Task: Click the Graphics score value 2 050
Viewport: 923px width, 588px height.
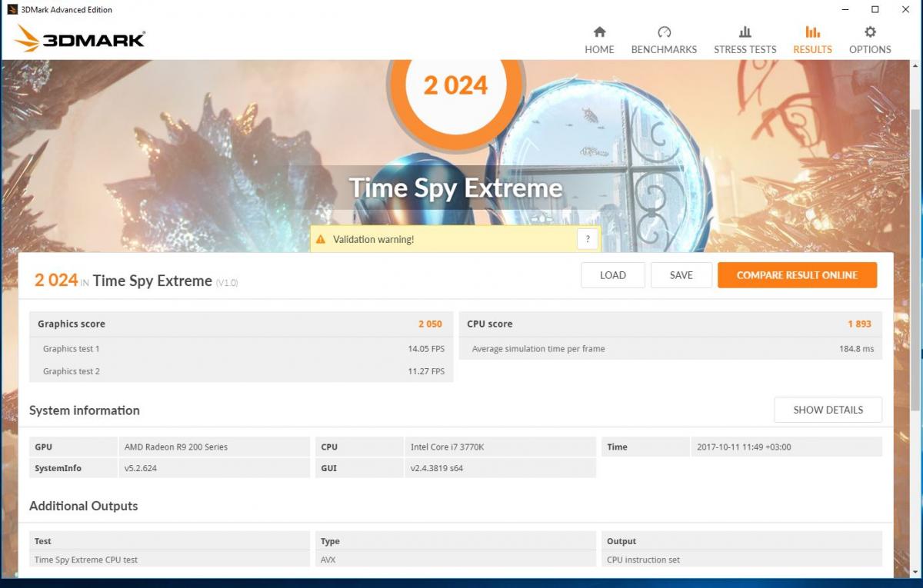Action: click(x=430, y=324)
